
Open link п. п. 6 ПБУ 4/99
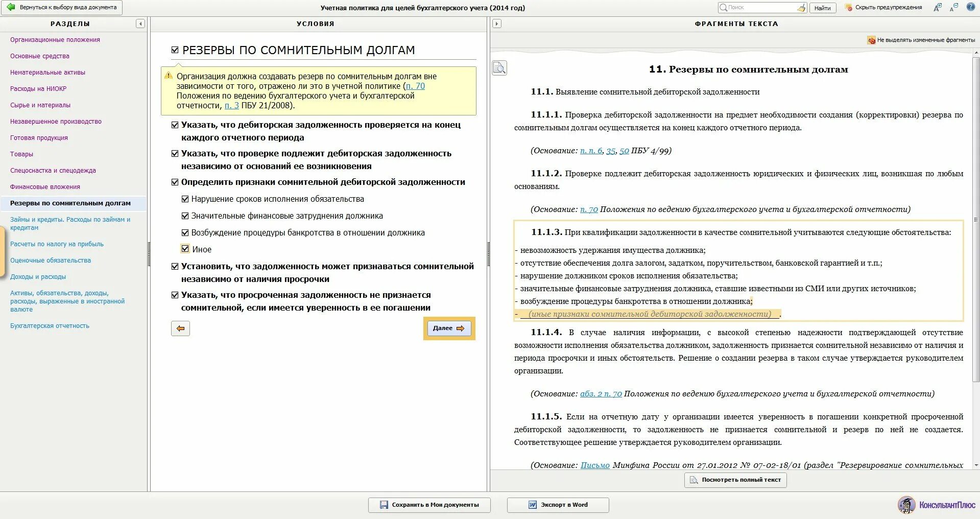coord(591,151)
